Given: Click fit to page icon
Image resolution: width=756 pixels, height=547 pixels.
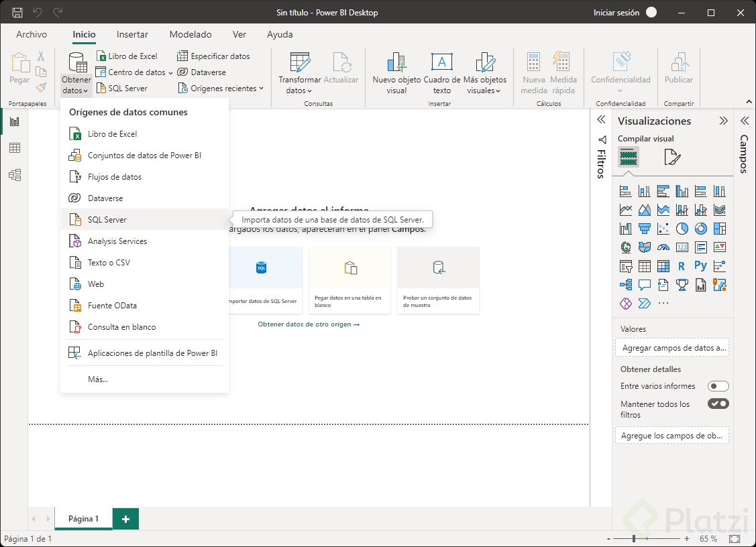Looking at the screenshot, I should [x=735, y=538].
